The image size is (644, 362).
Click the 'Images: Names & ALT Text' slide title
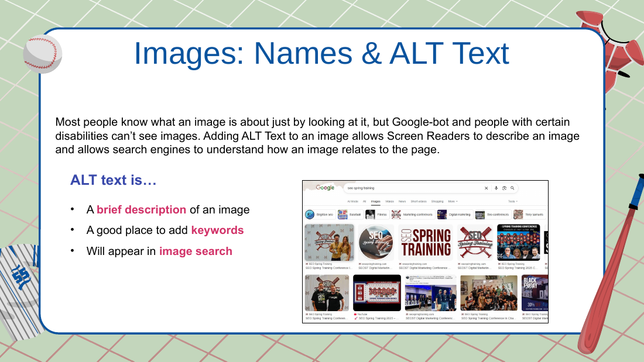point(321,53)
